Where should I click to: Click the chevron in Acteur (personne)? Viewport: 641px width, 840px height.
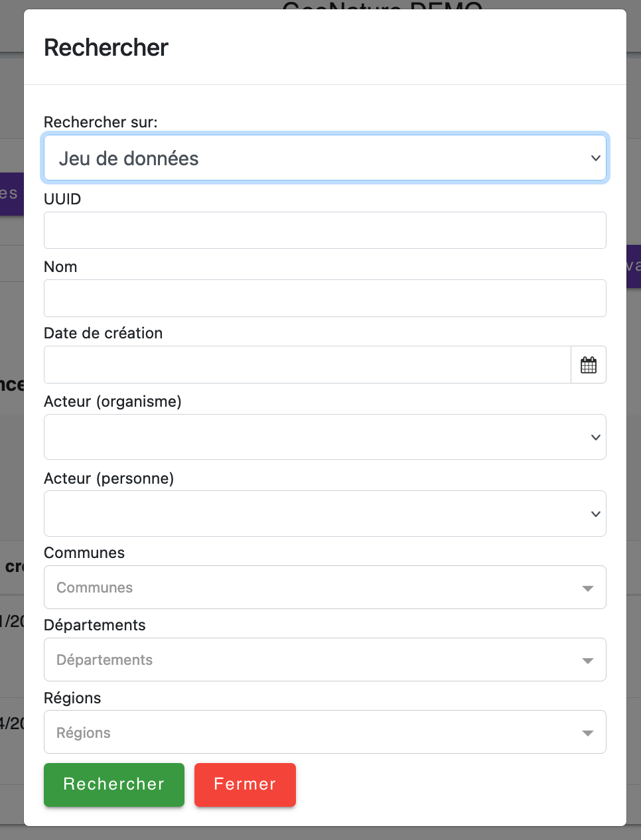[x=595, y=514]
